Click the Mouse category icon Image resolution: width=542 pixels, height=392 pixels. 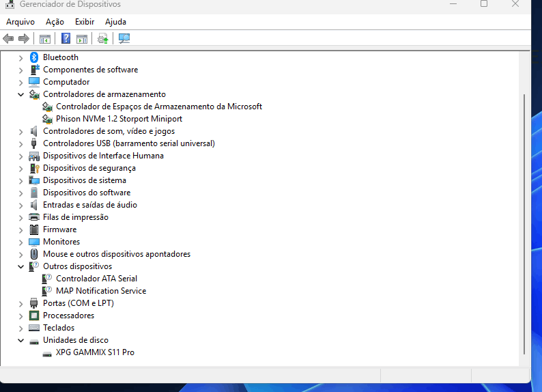(x=34, y=254)
